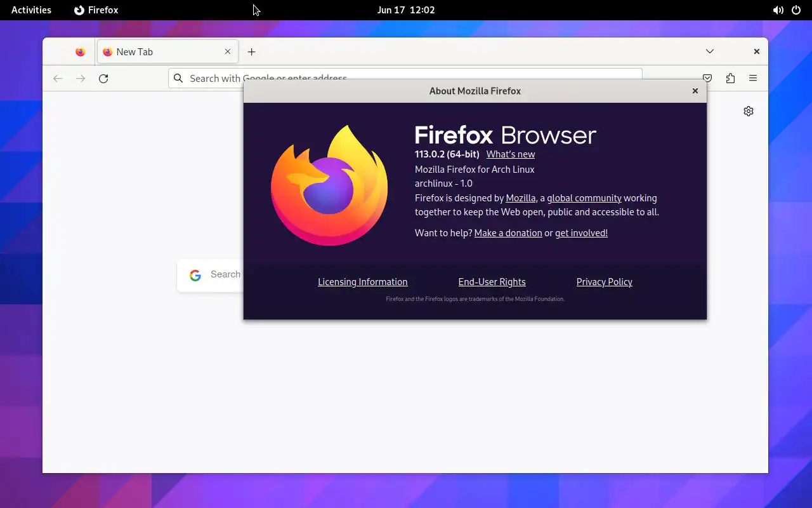Viewport: 812px width, 508px height.
Task: Close the New Tab tab
Action: [228, 52]
